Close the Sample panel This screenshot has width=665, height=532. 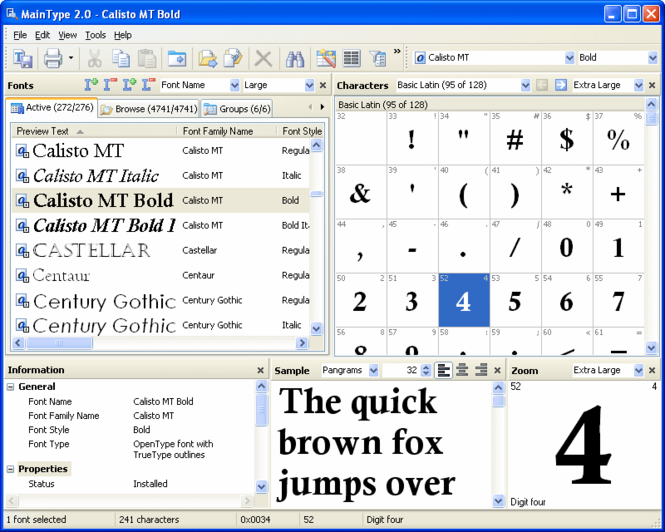click(497, 370)
